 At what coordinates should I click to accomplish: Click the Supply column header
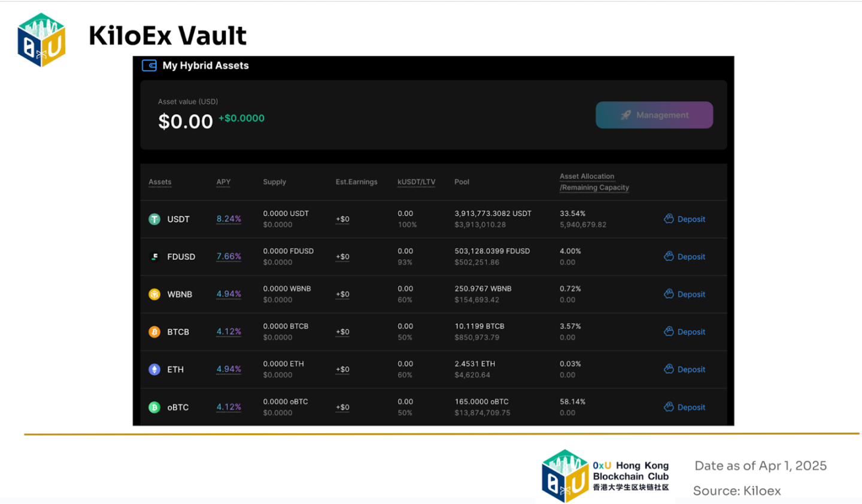click(x=275, y=182)
